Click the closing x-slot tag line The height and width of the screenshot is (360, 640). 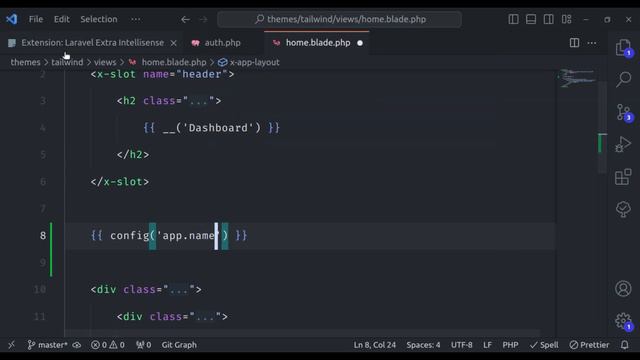coord(120,182)
